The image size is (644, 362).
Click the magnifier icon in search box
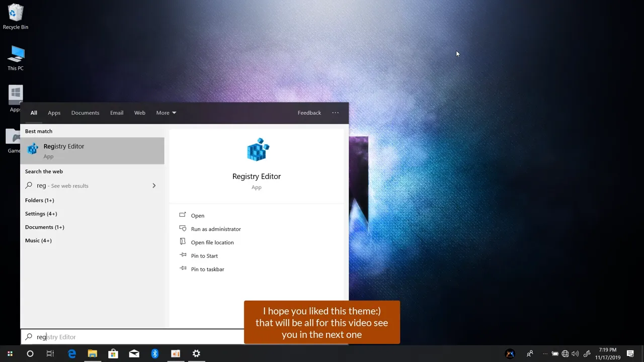click(29, 337)
